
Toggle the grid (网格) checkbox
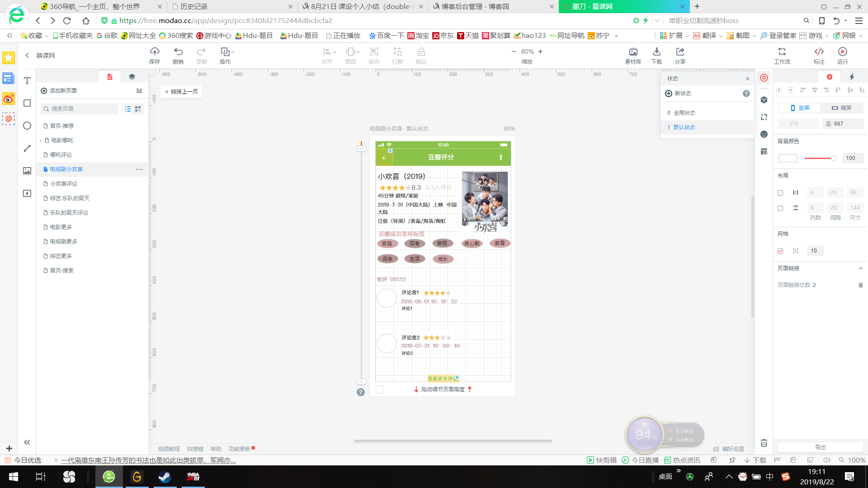[x=780, y=251]
